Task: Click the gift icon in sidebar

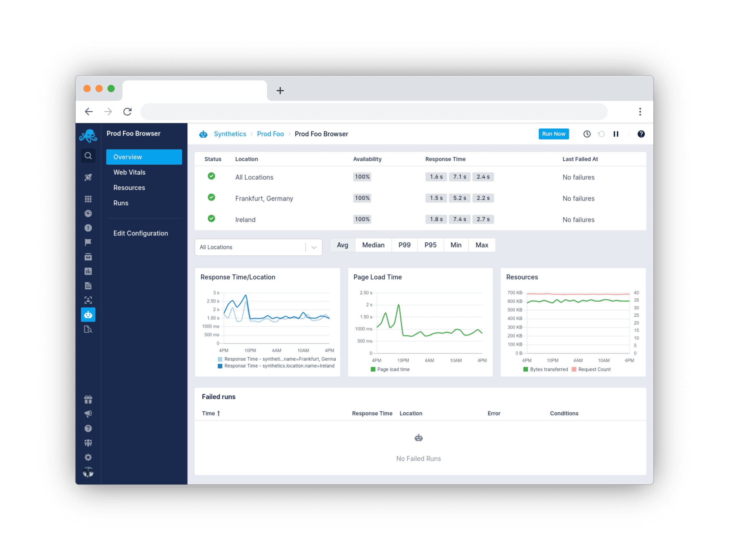Action: pyautogui.click(x=88, y=399)
